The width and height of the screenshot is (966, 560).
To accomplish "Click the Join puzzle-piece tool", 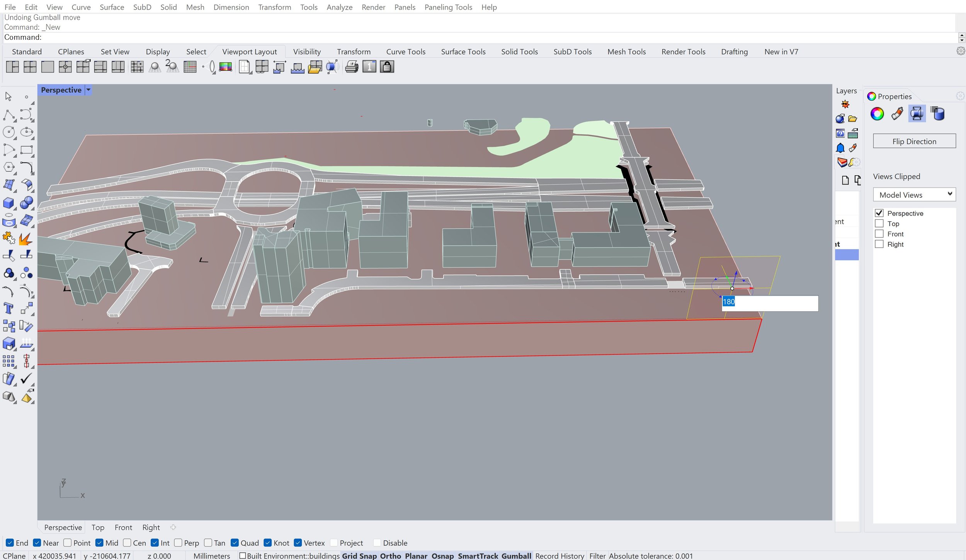I will coord(9,239).
